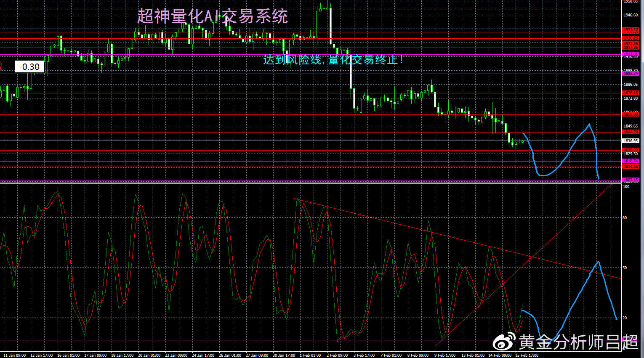Image resolution: width=644 pixels, height=358 pixels.
Task: Click the 1814.16 red price label
Action: coord(631,167)
